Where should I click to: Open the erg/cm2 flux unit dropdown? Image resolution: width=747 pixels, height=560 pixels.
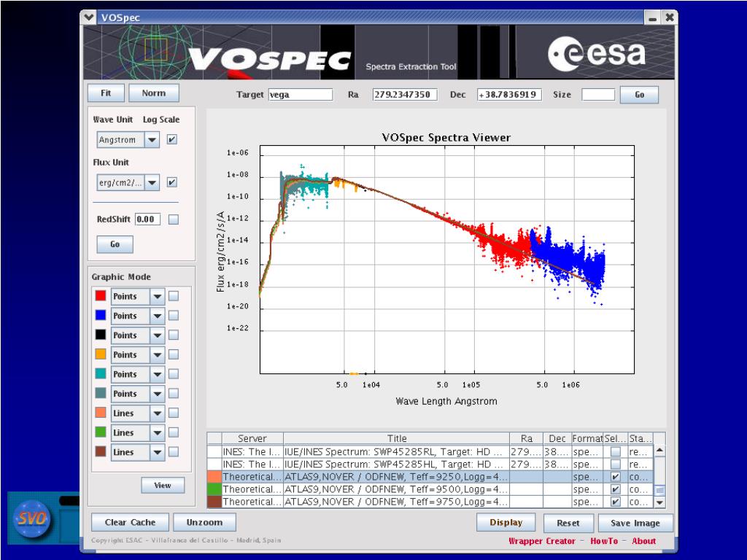tap(128, 183)
